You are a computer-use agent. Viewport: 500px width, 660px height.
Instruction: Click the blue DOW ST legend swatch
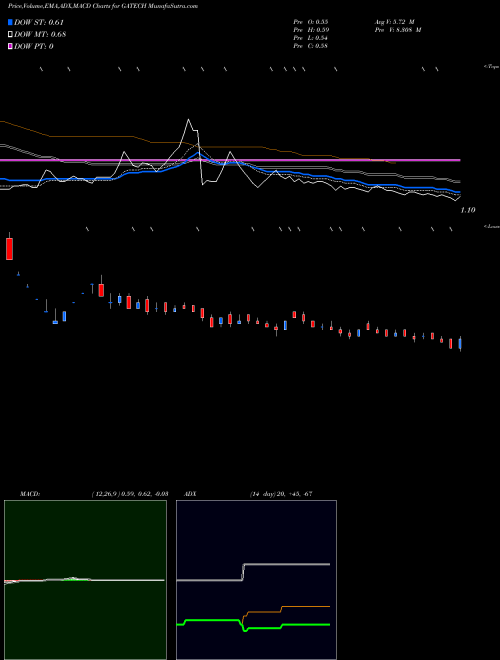coord(10,22)
